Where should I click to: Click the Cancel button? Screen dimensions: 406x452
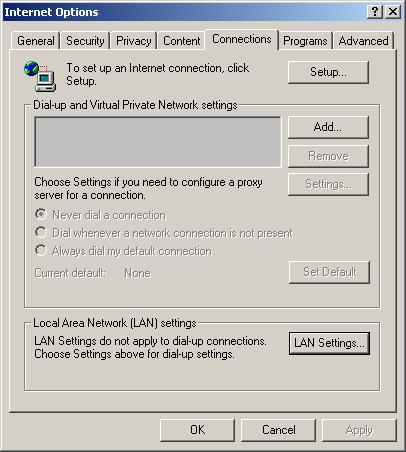point(278,430)
